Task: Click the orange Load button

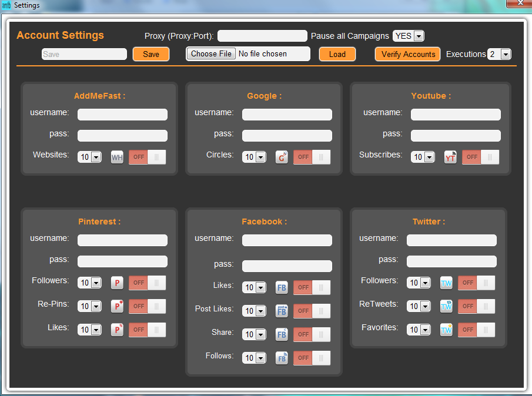Action: [x=337, y=54]
